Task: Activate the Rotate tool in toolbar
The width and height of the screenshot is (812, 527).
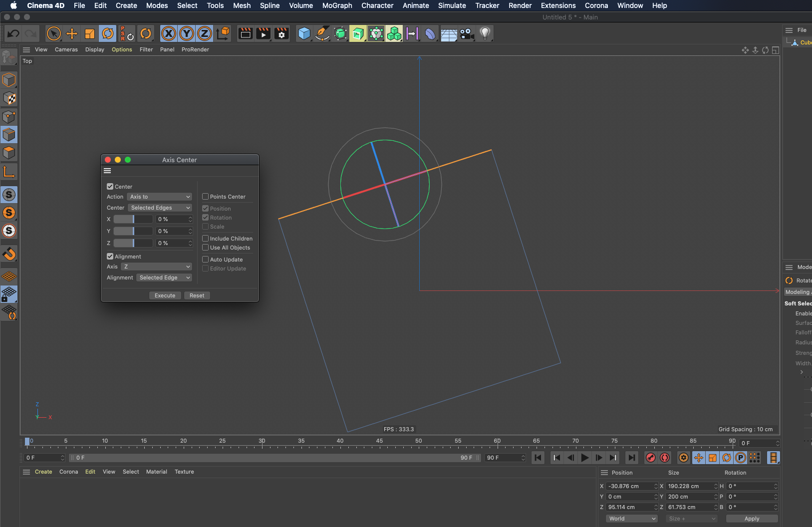Action: click(108, 34)
